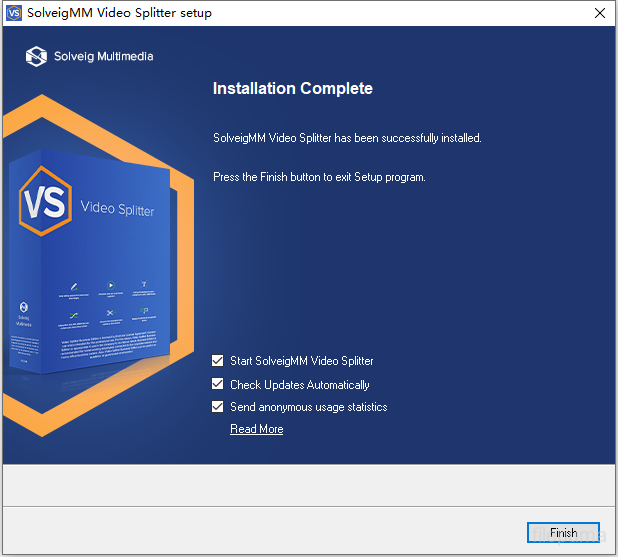The height and width of the screenshot is (557, 618).
Task: Click the VS app icon in title bar
Action: pos(13,13)
